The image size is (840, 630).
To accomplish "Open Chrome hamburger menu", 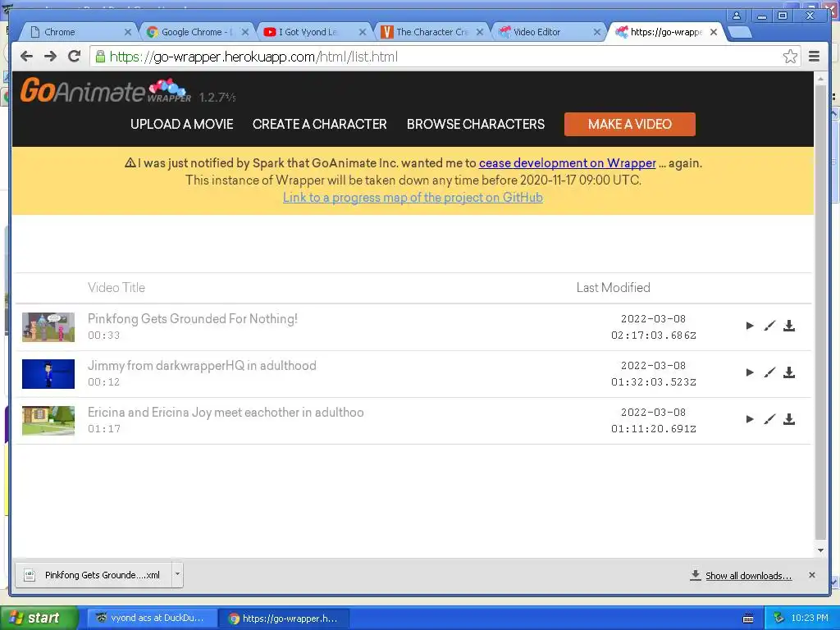I will click(815, 57).
